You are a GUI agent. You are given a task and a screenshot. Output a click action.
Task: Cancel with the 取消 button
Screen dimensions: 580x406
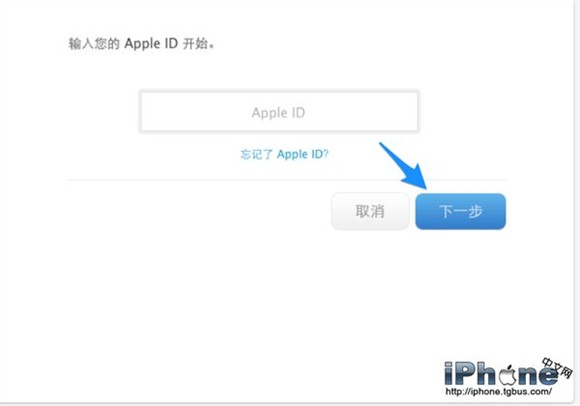click(x=370, y=212)
